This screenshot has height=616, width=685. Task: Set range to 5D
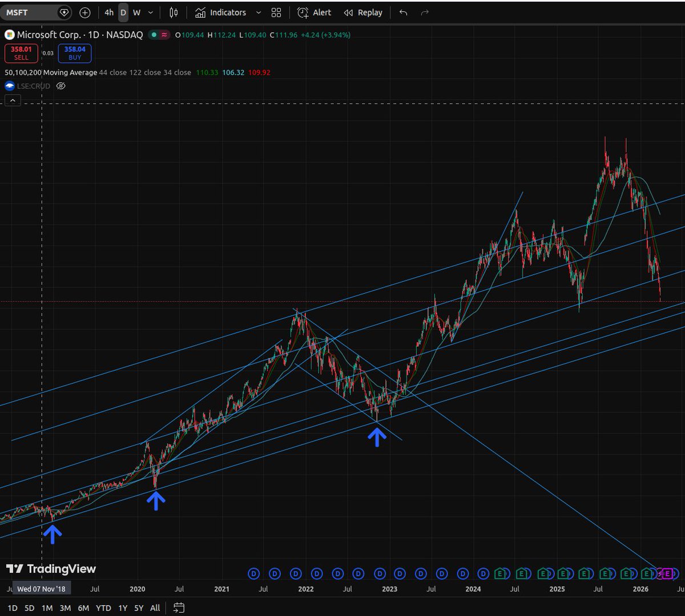click(30, 608)
